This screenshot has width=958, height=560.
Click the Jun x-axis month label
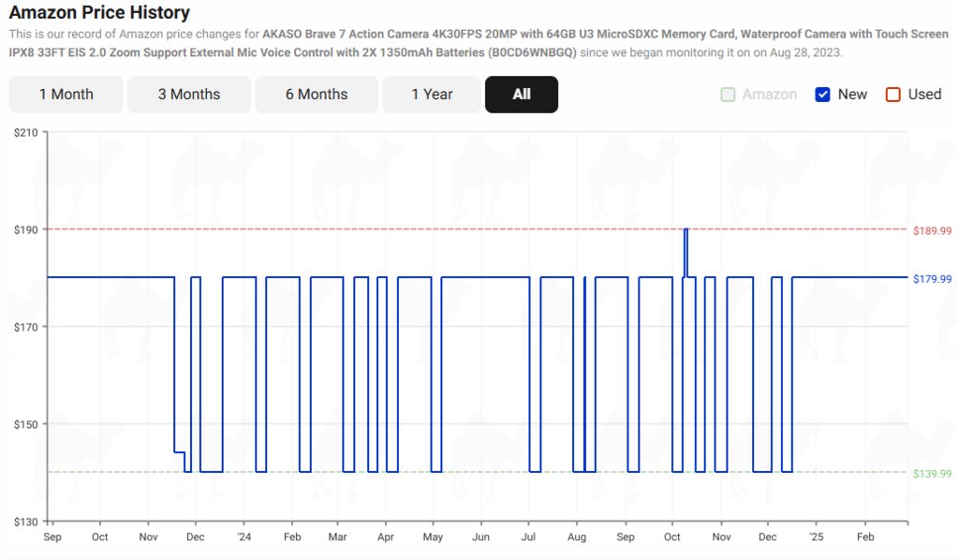[480, 537]
